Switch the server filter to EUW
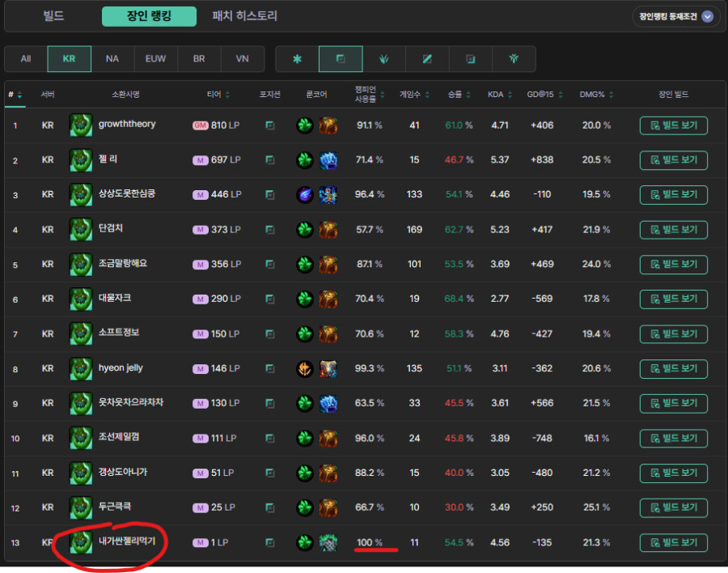The image size is (728, 573). click(x=155, y=59)
